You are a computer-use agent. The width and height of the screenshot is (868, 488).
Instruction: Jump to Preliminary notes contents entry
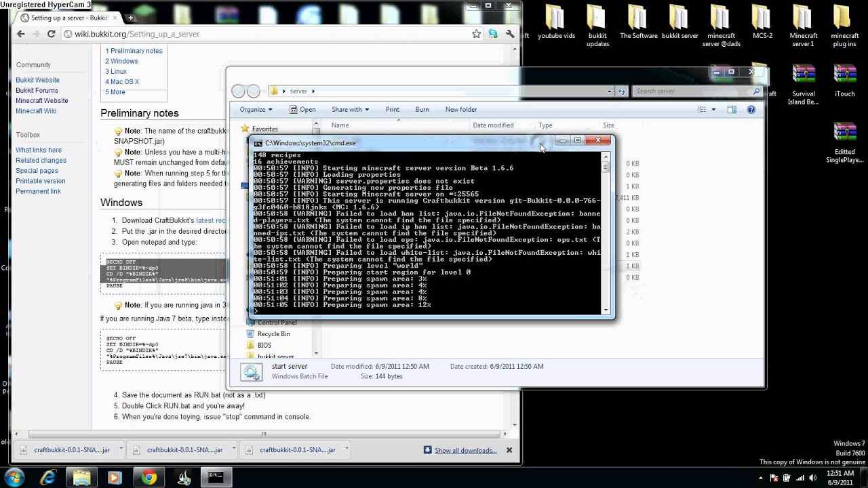click(134, 51)
